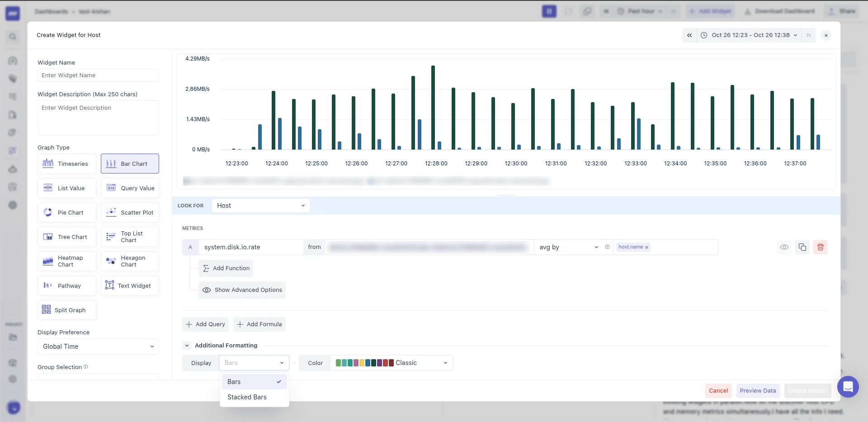Step back the time range with double-left arrows
This screenshot has width=868, height=422.
689,35
